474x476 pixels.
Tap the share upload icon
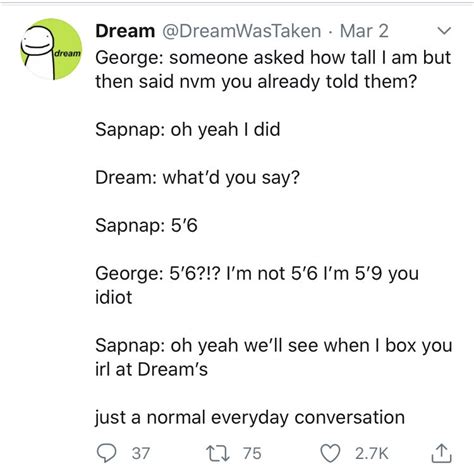(441, 453)
